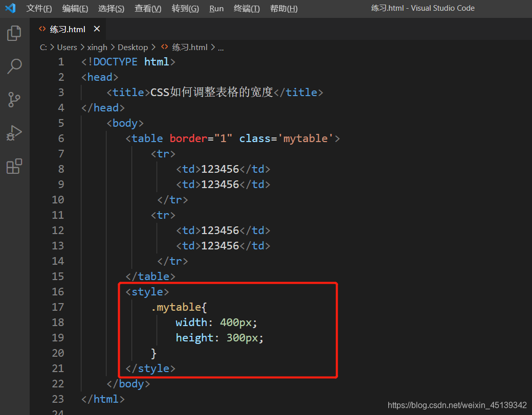Screen dimensions: 532x415
Task: Select the 练习.html editor tab
Action: [x=68, y=29]
